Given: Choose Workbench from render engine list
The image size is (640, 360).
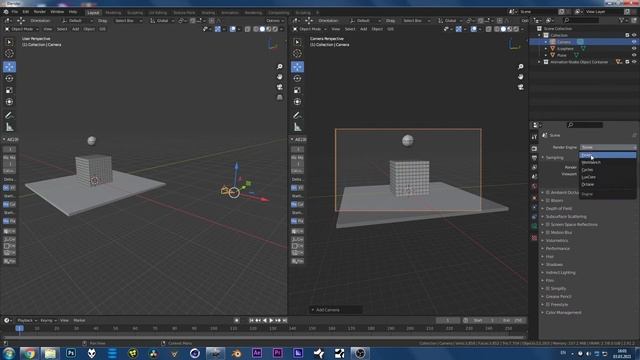Looking at the screenshot, I should point(608,162).
